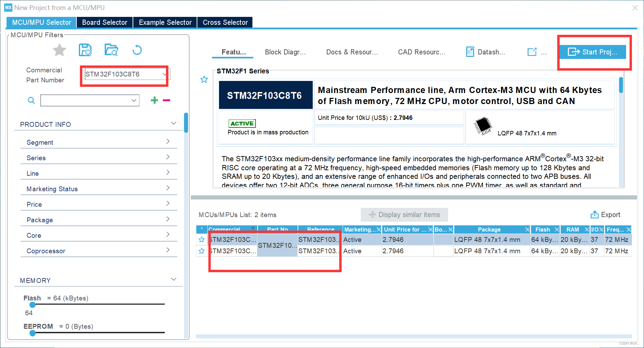Click Display similar items button
The image size is (644, 348).
tap(404, 215)
